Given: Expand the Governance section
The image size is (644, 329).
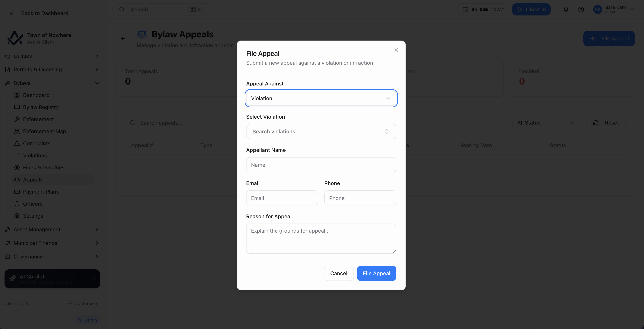Looking at the screenshot, I should [x=52, y=257].
